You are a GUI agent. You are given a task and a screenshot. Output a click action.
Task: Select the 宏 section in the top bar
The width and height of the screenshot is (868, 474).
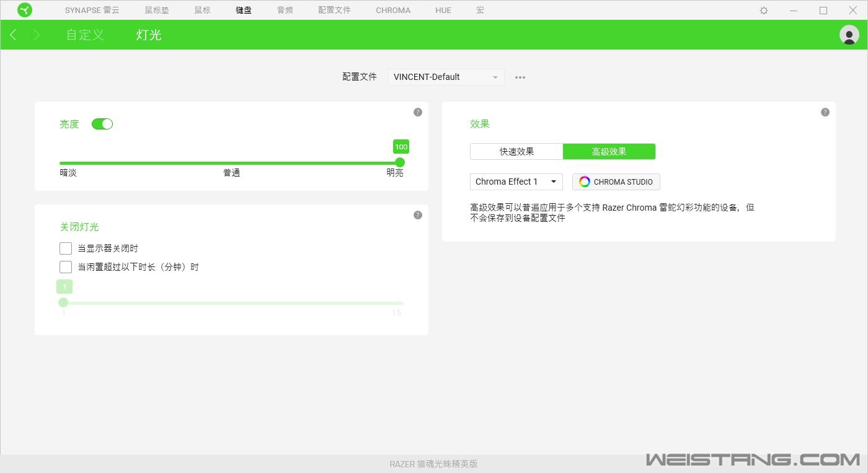click(x=480, y=10)
